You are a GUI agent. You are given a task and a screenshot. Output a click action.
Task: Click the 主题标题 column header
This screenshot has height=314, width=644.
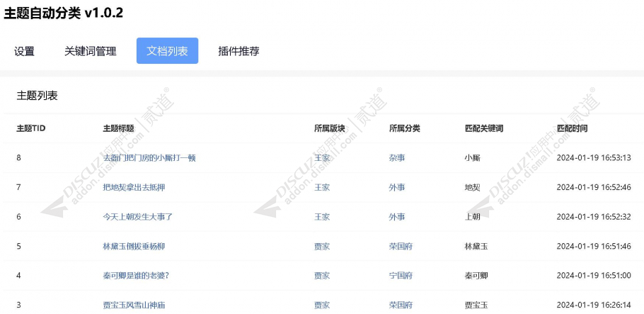(118, 128)
